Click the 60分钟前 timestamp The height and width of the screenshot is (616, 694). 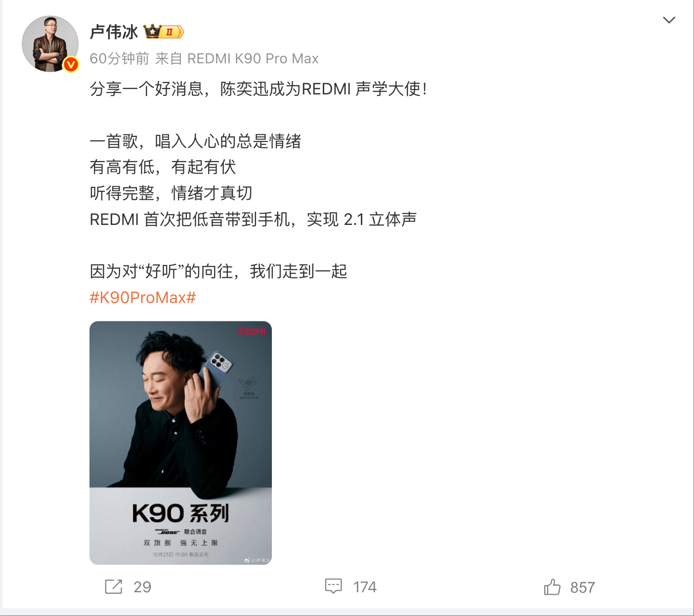[x=119, y=58]
